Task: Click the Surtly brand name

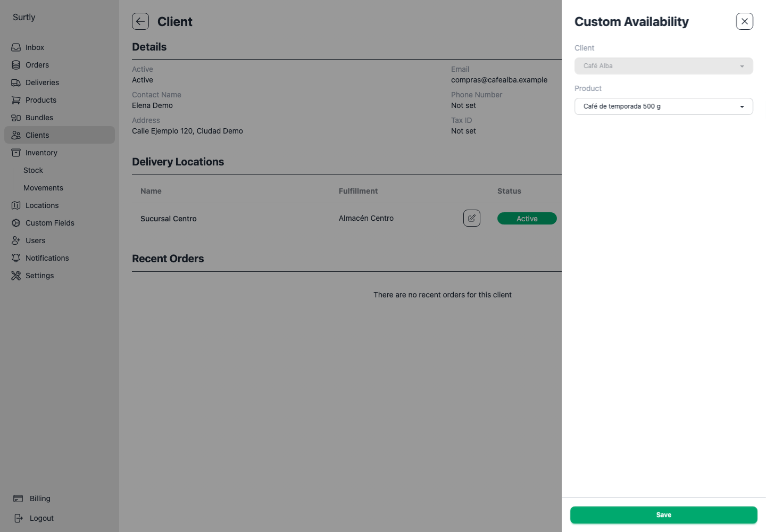Action: pyautogui.click(x=24, y=17)
